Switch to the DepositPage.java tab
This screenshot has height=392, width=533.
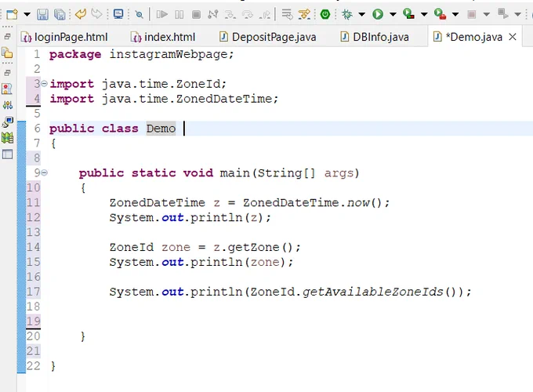pos(268,37)
